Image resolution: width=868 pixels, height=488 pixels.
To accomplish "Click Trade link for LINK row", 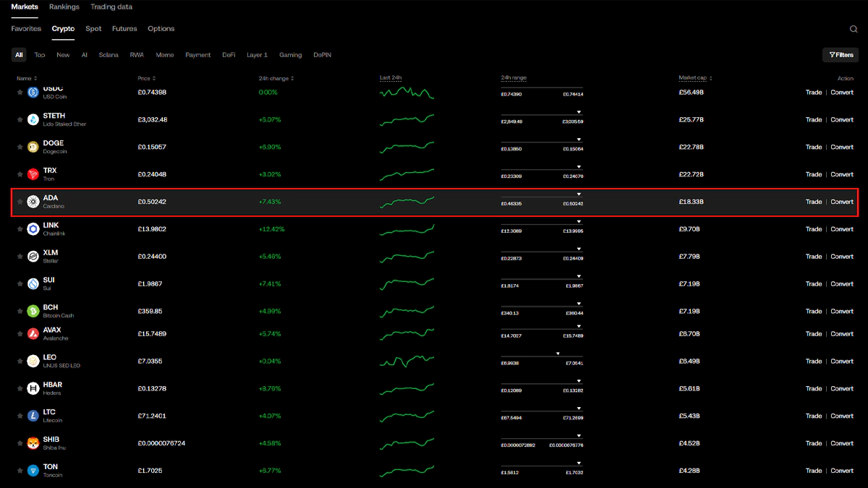I will [x=814, y=229].
